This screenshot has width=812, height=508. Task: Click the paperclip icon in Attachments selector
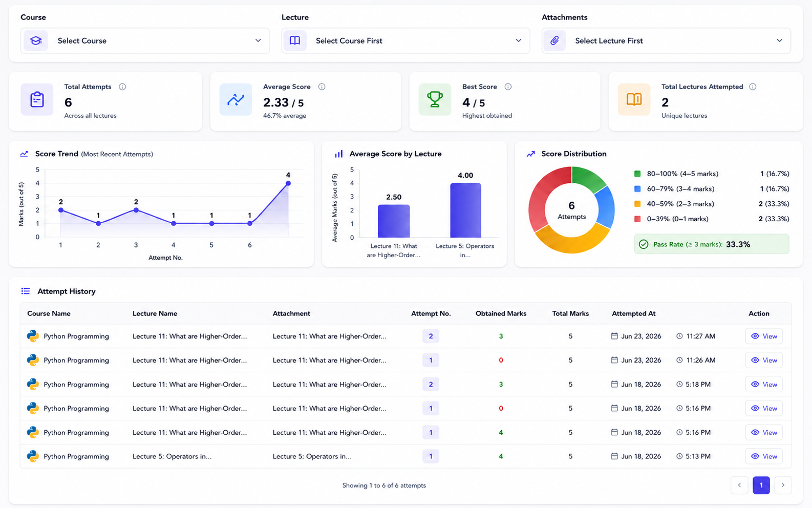point(554,40)
